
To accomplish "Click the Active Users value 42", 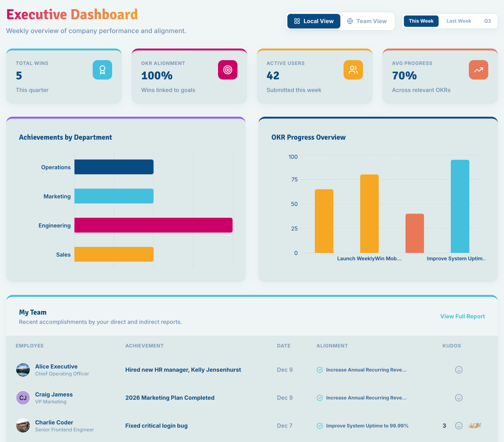I will pos(273,76).
